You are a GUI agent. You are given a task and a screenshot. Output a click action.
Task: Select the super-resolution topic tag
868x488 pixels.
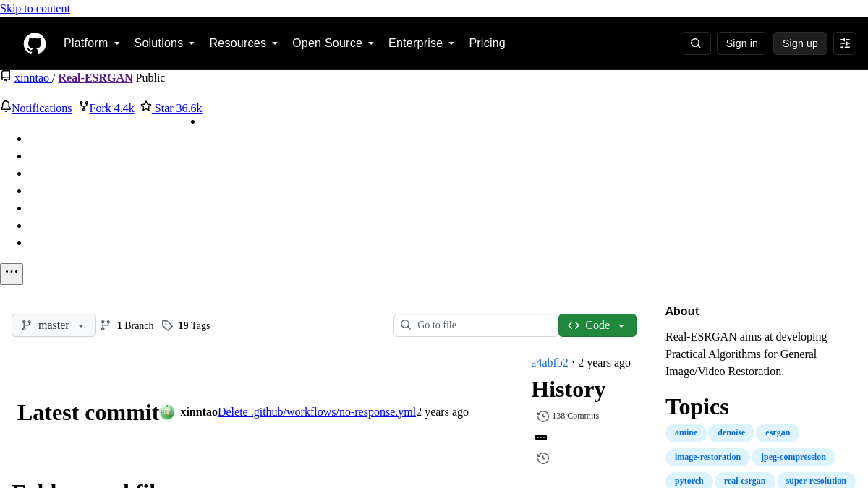[816, 481]
